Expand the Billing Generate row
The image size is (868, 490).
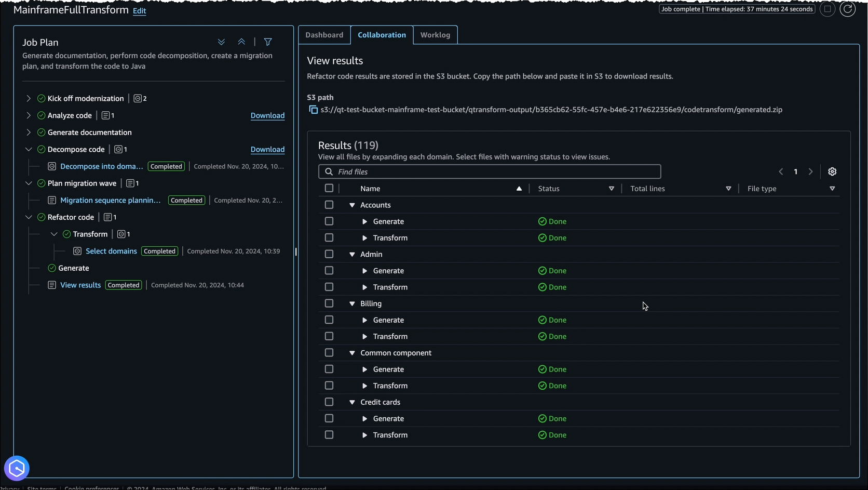pos(365,320)
